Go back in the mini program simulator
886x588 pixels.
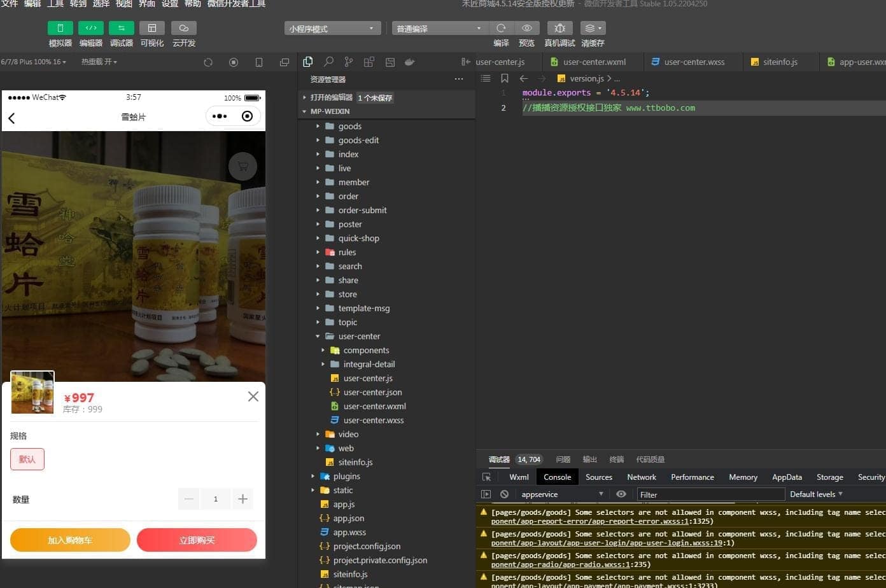11,118
